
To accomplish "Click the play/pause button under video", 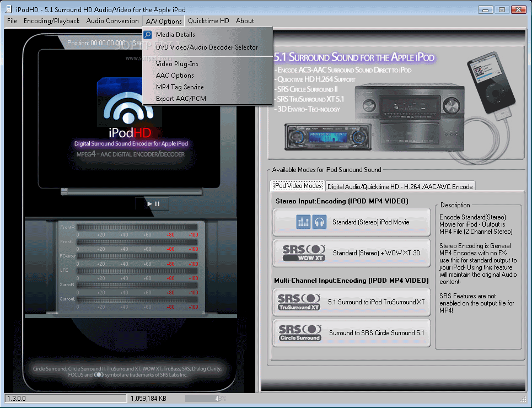I will click(153, 203).
